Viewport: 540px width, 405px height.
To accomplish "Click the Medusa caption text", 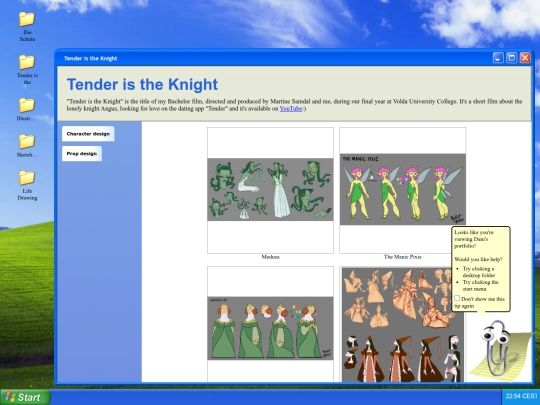I will [270, 257].
